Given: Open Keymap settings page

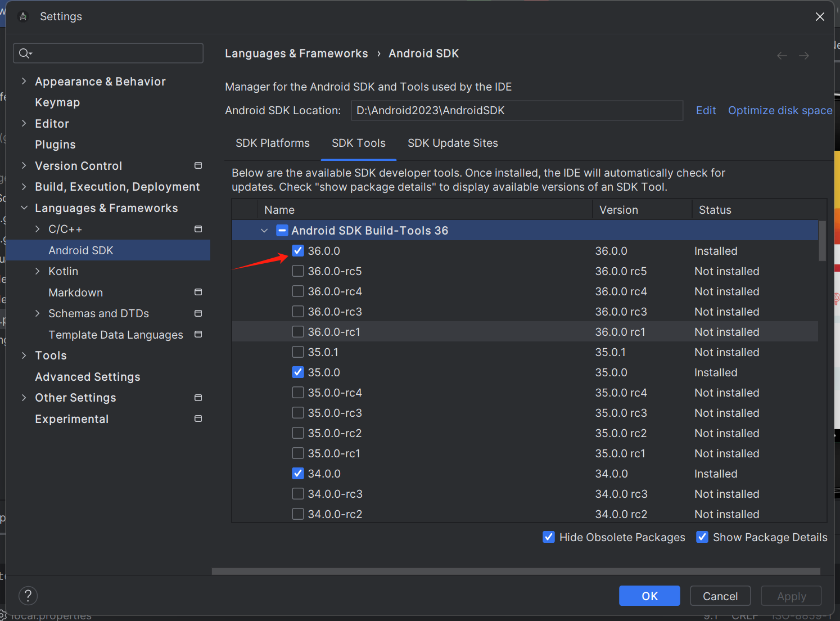Looking at the screenshot, I should tap(57, 102).
